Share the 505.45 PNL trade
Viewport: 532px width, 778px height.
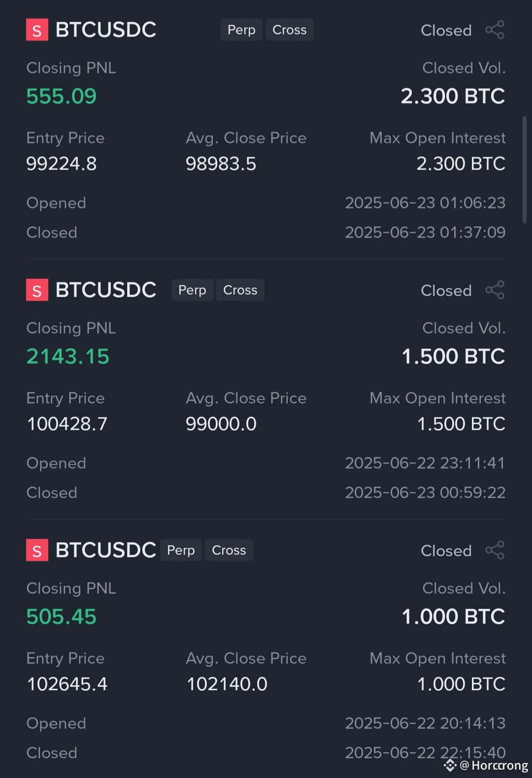click(x=495, y=550)
